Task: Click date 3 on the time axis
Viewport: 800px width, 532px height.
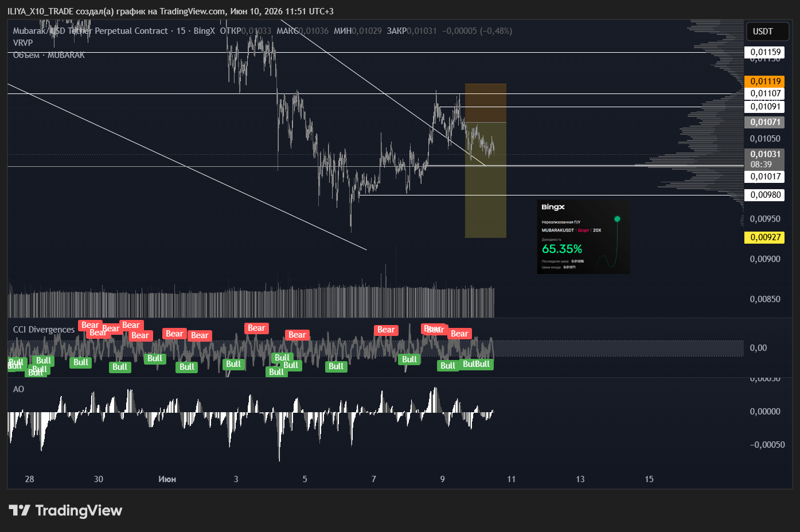Action: [x=236, y=479]
